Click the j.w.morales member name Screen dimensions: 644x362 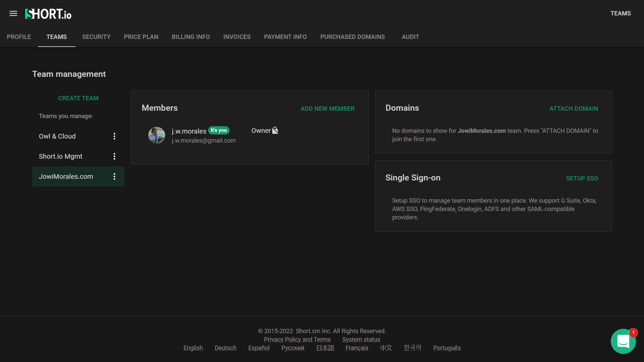point(189,131)
